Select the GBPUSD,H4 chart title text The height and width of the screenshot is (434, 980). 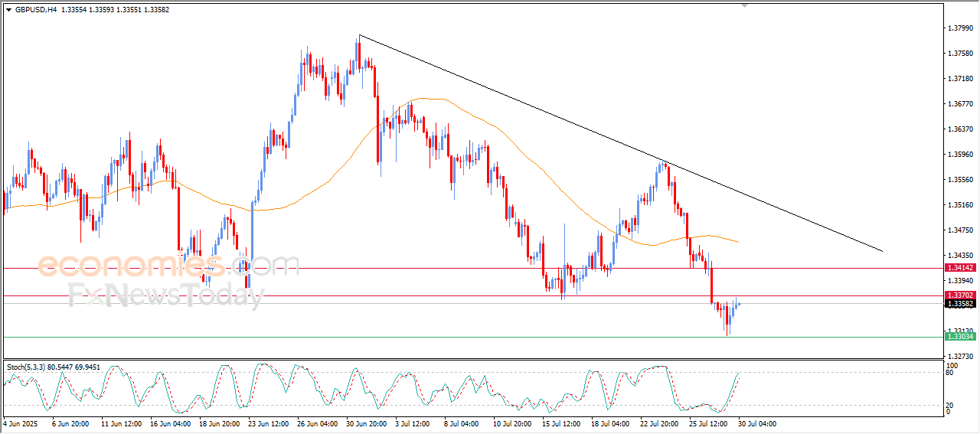(35, 10)
